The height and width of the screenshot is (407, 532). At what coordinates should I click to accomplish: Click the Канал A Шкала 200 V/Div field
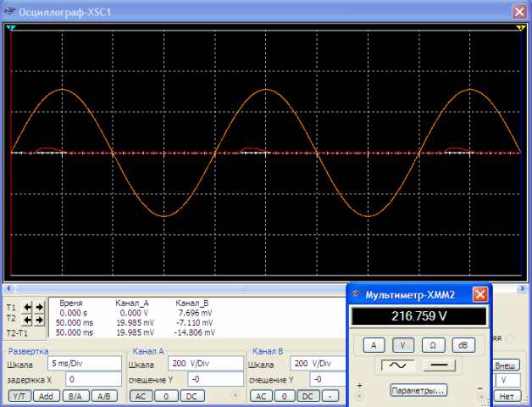click(206, 363)
